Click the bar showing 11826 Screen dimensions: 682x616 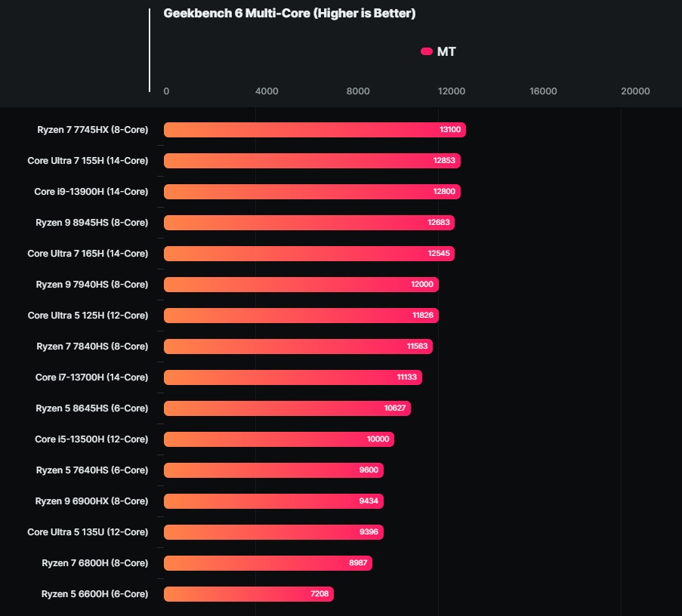[x=301, y=316]
